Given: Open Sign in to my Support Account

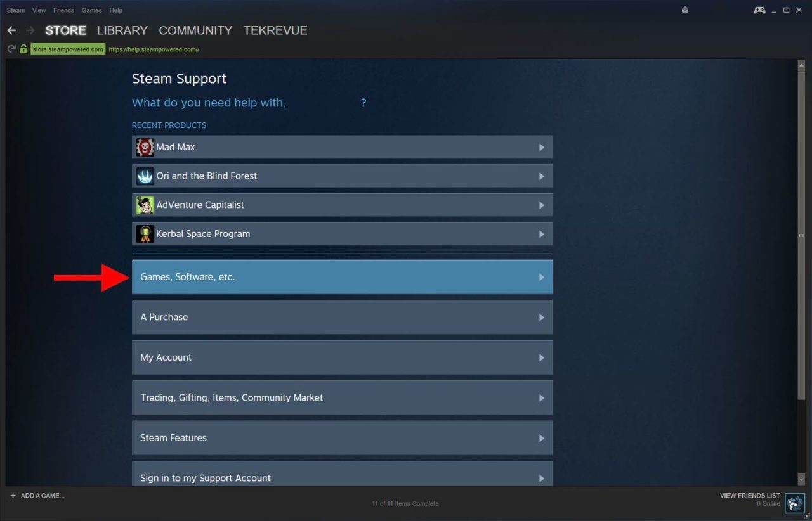Looking at the screenshot, I should tap(342, 474).
